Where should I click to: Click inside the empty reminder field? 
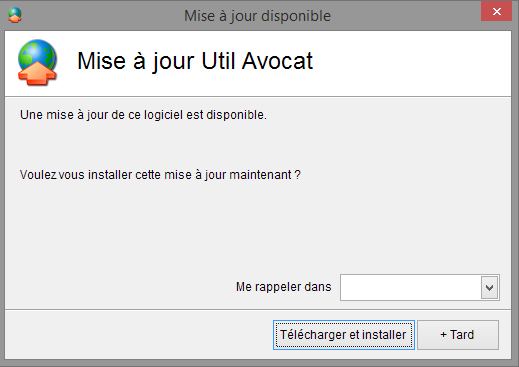coord(411,287)
